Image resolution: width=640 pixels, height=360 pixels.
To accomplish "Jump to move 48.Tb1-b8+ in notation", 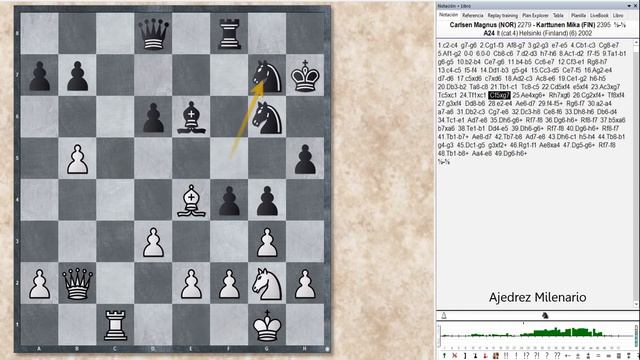I will coord(454,153).
